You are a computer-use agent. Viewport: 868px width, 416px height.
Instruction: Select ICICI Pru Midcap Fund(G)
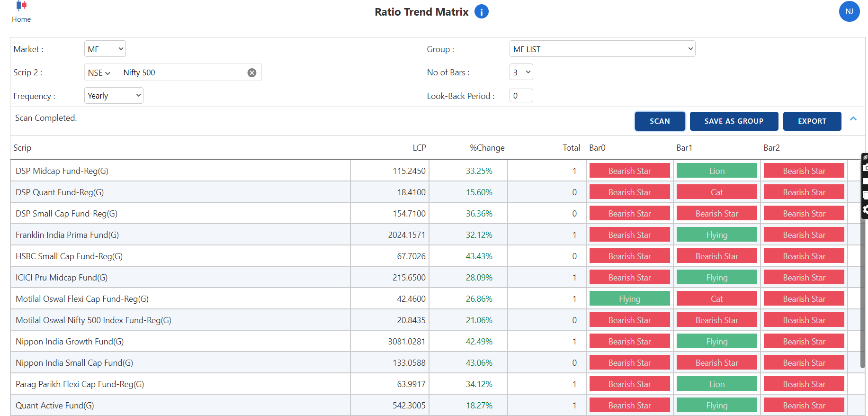click(x=62, y=278)
